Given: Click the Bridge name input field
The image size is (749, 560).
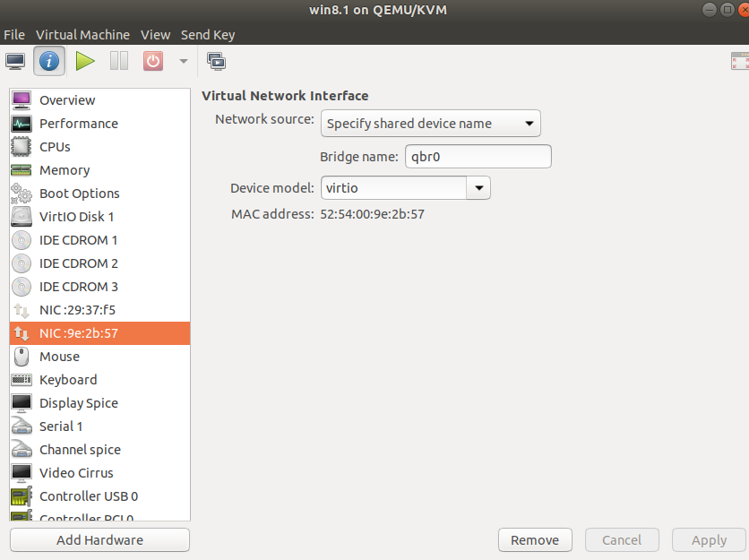Looking at the screenshot, I should point(478,157).
